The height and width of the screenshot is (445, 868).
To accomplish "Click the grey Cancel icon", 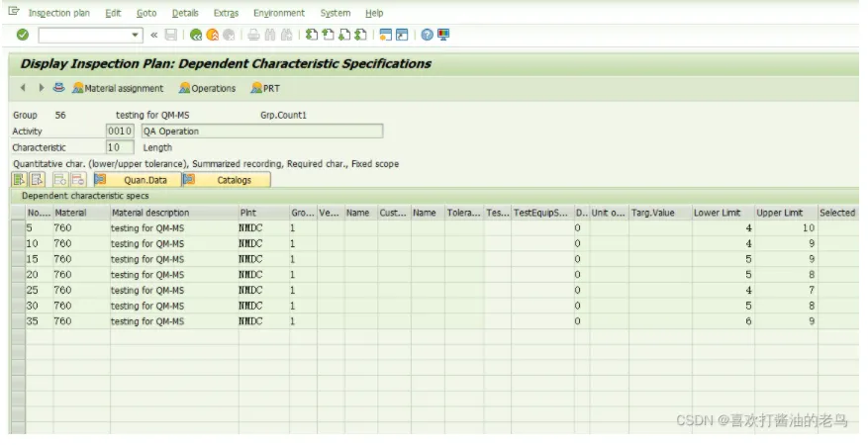I will pos(229,35).
